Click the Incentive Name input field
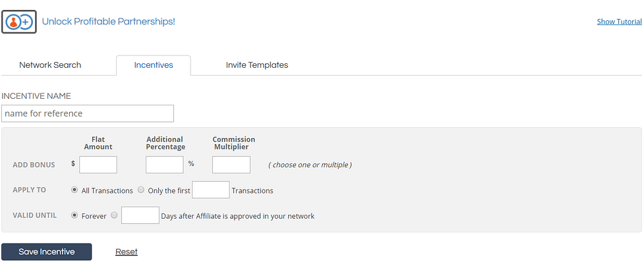Image resolution: width=644 pixels, height=270 pixels. (x=88, y=113)
